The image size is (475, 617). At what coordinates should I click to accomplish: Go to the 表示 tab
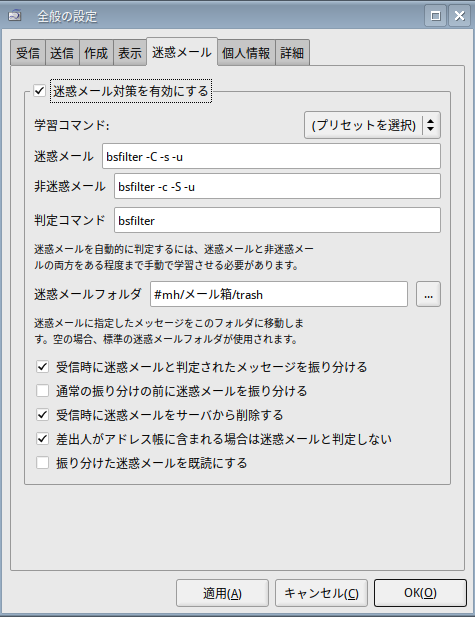coord(130,53)
